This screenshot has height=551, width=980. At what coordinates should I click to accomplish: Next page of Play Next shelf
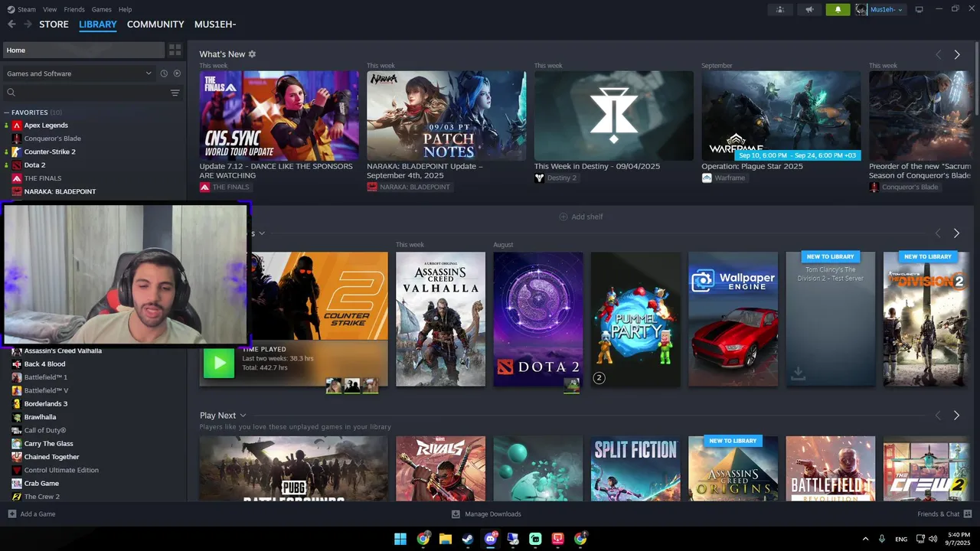(x=957, y=416)
